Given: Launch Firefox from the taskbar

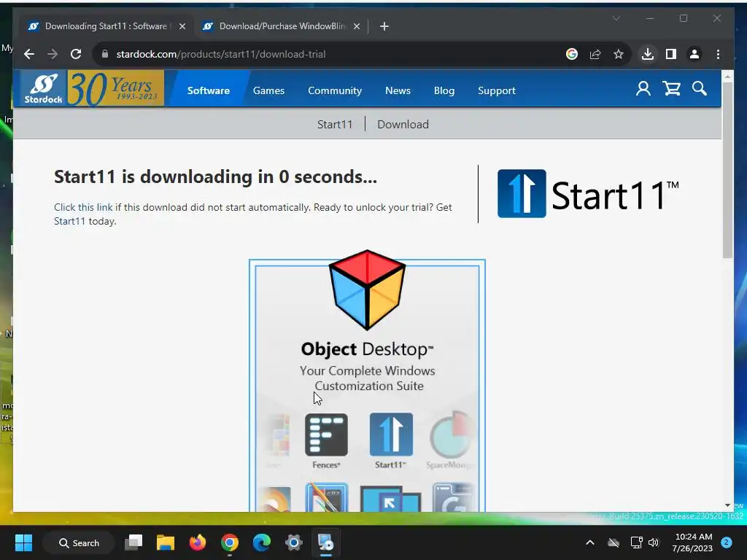Looking at the screenshot, I should (197, 542).
